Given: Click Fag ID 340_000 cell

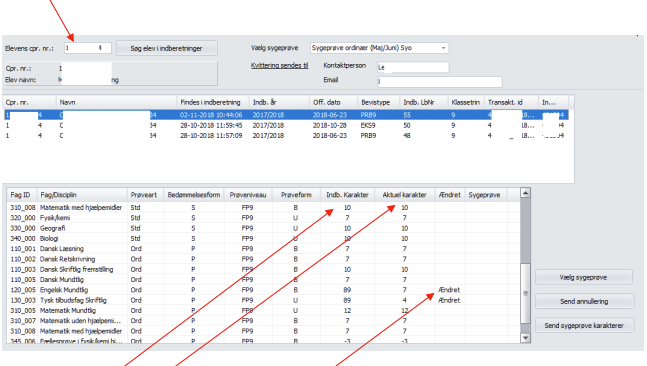Looking at the screenshot, I should (23, 238).
